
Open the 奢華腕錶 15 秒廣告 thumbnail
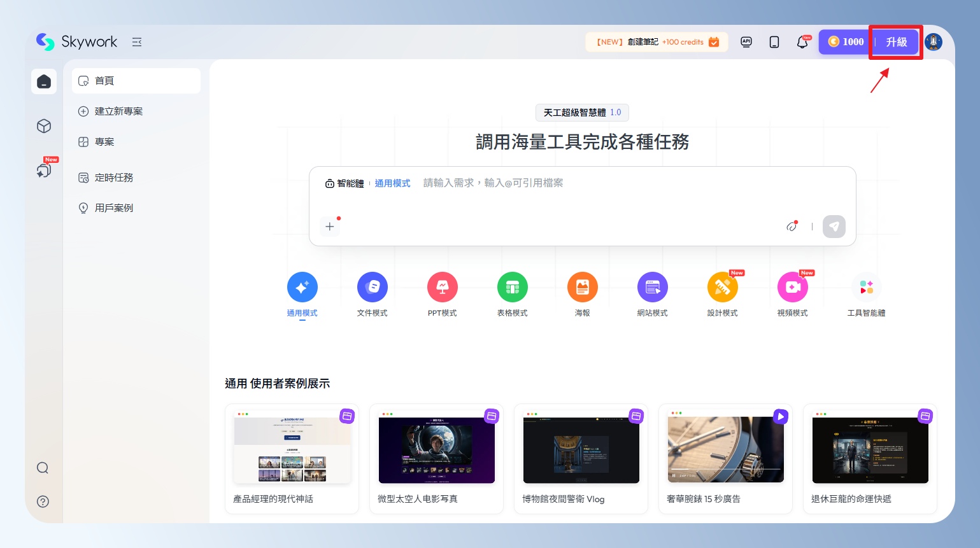(x=725, y=450)
